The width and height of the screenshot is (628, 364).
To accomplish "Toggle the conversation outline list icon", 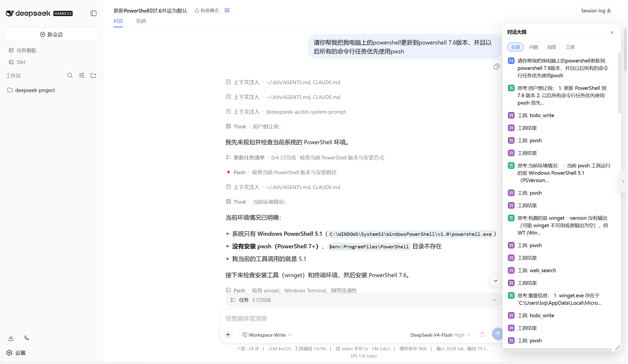I will pyautogui.click(x=227, y=11).
